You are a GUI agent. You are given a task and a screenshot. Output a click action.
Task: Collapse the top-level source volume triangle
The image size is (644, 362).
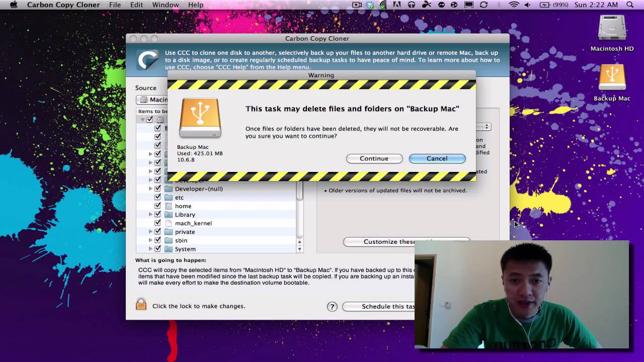point(142,120)
